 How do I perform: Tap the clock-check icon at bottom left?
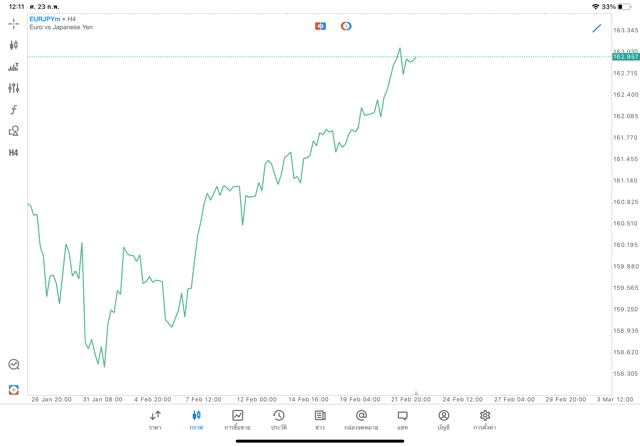(x=13, y=365)
